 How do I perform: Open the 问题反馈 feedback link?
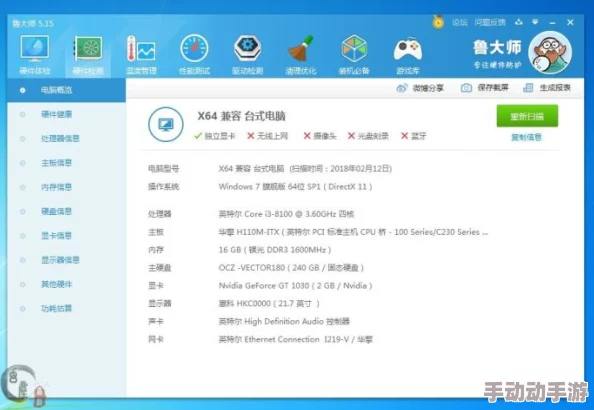[490, 23]
